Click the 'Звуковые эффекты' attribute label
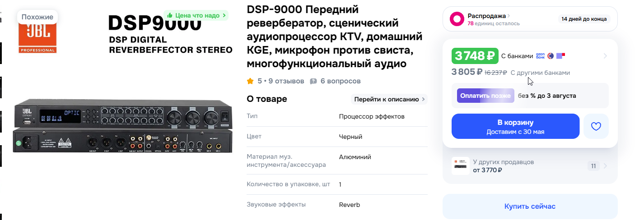This screenshot has height=220, width=644. click(x=276, y=205)
